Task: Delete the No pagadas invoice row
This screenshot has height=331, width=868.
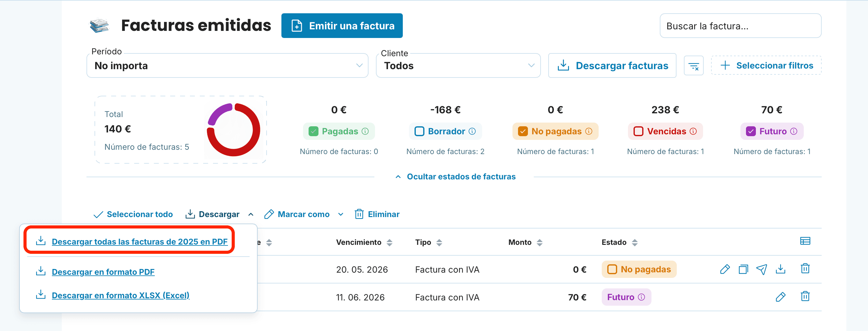Action: tap(805, 269)
